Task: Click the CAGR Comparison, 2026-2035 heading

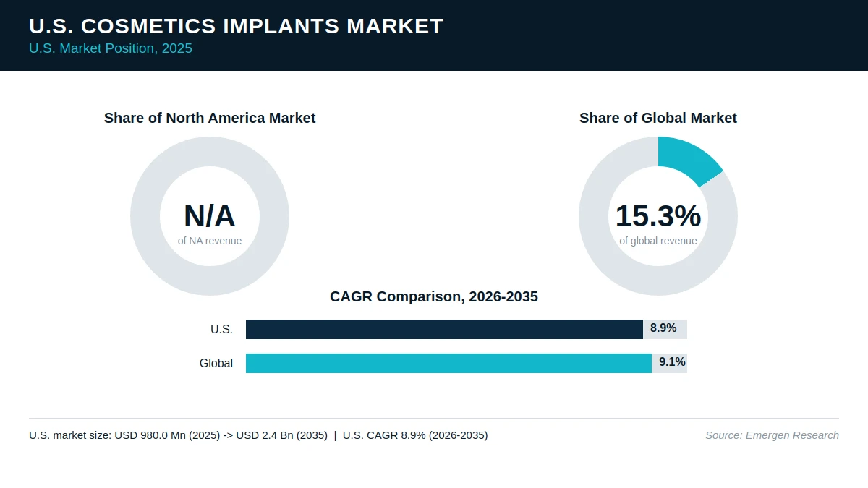Action: click(x=434, y=296)
